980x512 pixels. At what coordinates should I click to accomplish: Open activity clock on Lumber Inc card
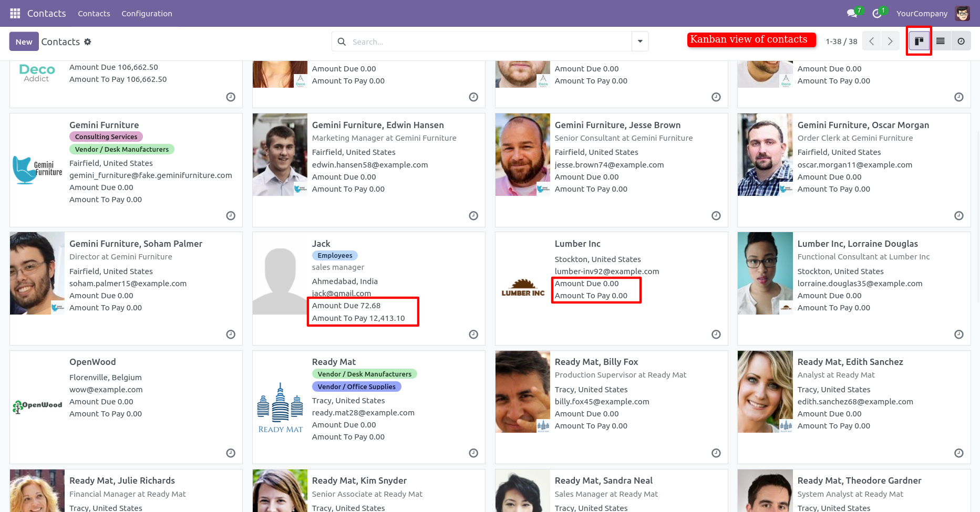tap(716, 335)
